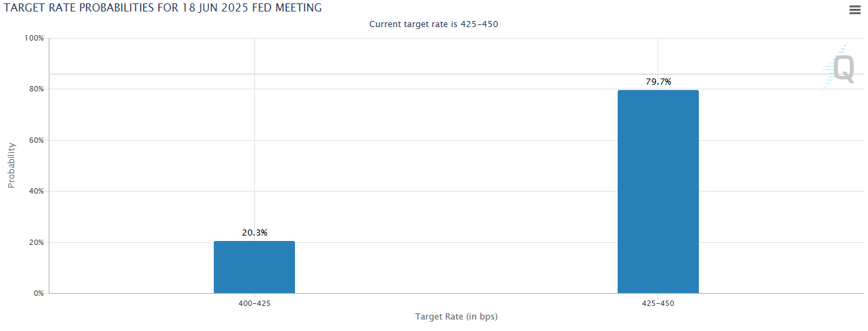The image size is (868, 331).
Task: Click the 400-425 x-axis category label
Action: [254, 303]
